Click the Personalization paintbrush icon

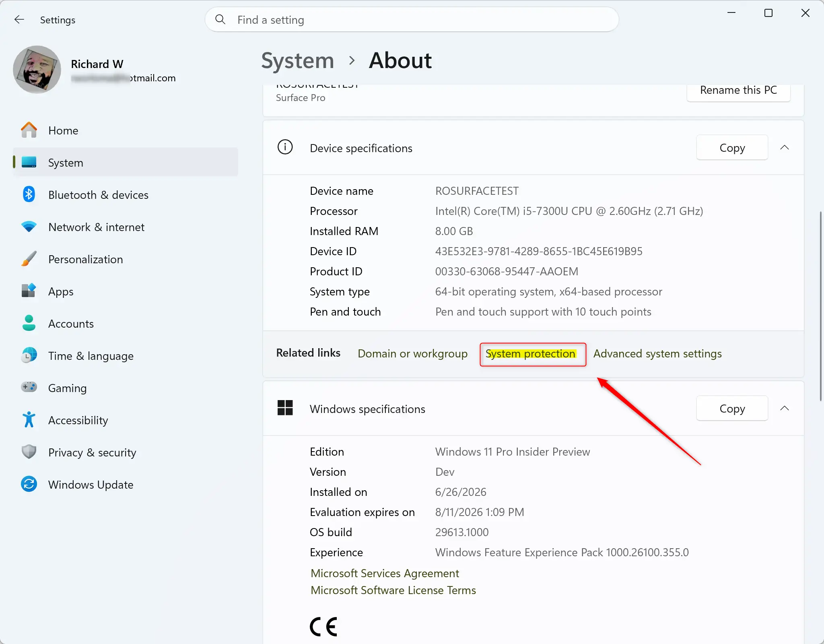pos(29,259)
